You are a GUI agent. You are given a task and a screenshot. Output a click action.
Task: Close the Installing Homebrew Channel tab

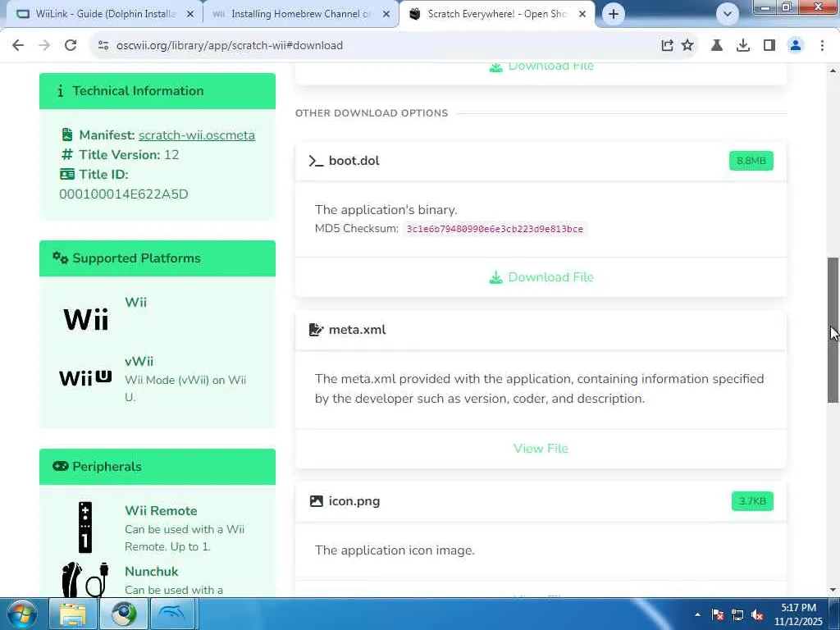tap(386, 15)
